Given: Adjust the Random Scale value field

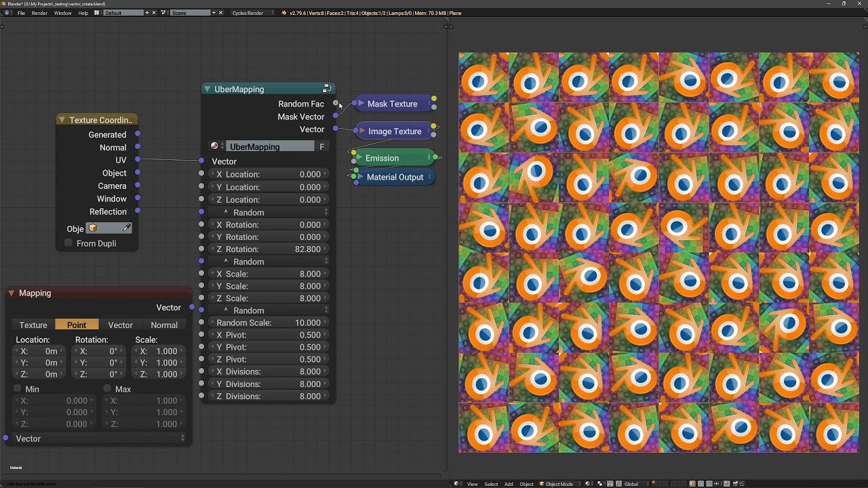Looking at the screenshot, I should pyautogui.click(x=269, y=323).
